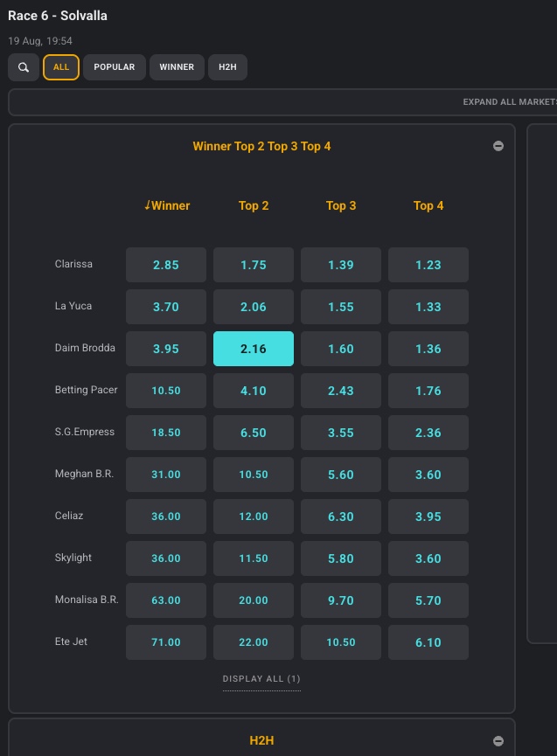Add Monalisa B.R. Winner odds 63.00
The image size is (557, 756).
[166, 600]
